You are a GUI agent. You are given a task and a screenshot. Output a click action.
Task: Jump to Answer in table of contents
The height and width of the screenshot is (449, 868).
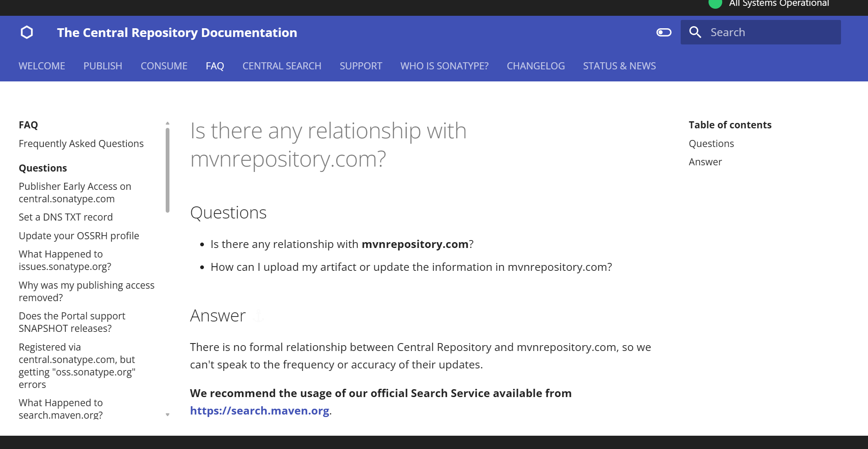click(705, 162)
